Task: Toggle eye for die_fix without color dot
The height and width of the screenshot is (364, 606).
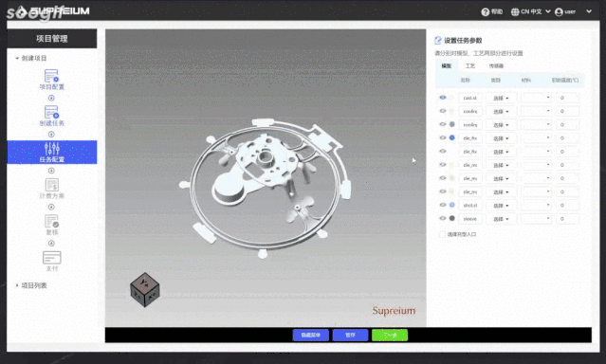Action: 443,151
